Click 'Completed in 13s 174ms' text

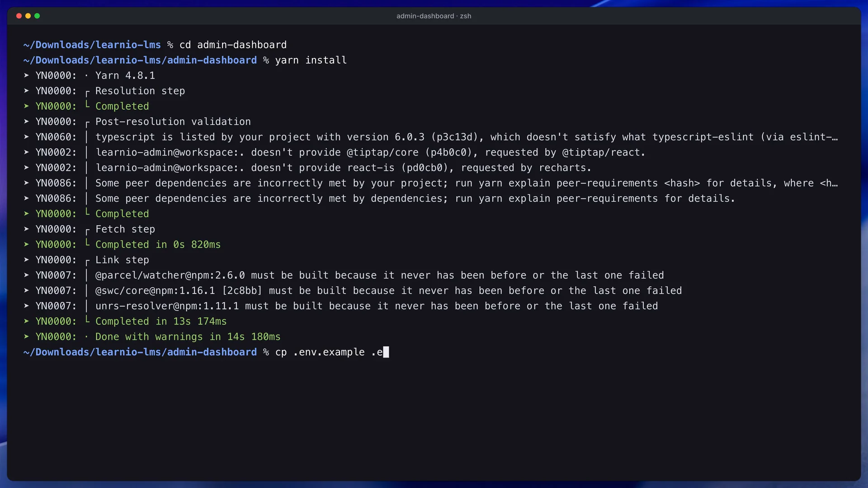pyautogui.click(x=161, y=321)
